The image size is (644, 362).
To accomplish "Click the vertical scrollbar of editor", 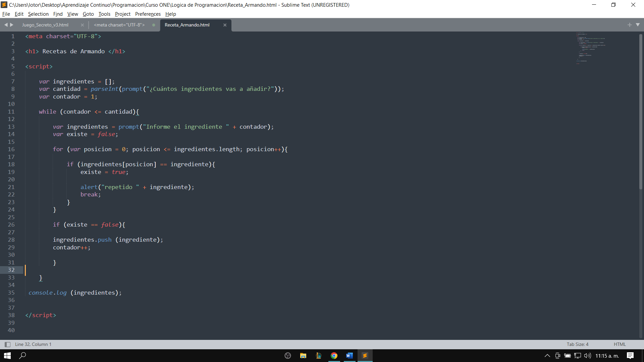I will tap(641, 112).
